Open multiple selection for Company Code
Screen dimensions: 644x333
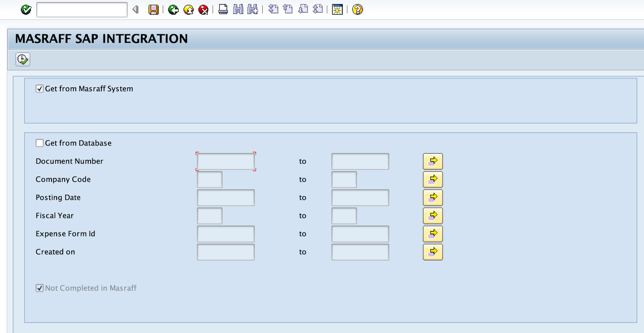(x=433, y=180)
